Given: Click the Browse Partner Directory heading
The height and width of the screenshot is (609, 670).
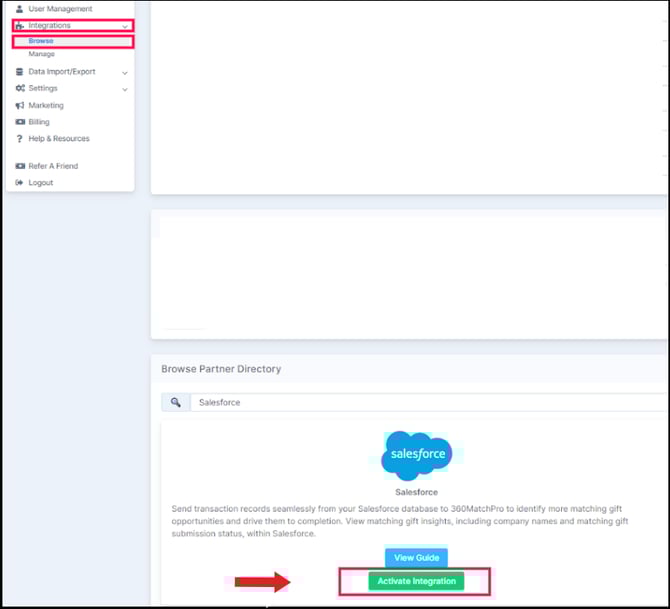Looking at the screenshot, I should point(221,369).
